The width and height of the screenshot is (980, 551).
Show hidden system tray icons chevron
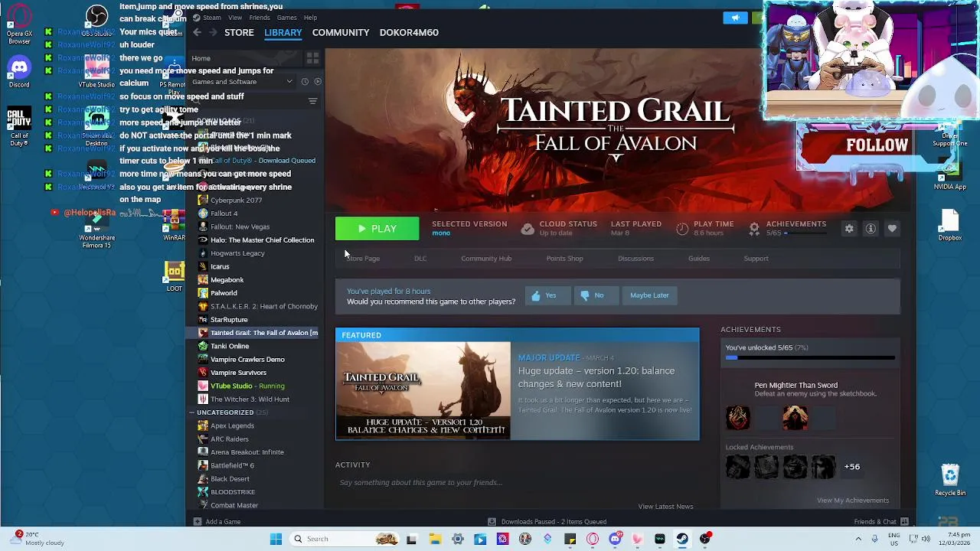(858, 539)
